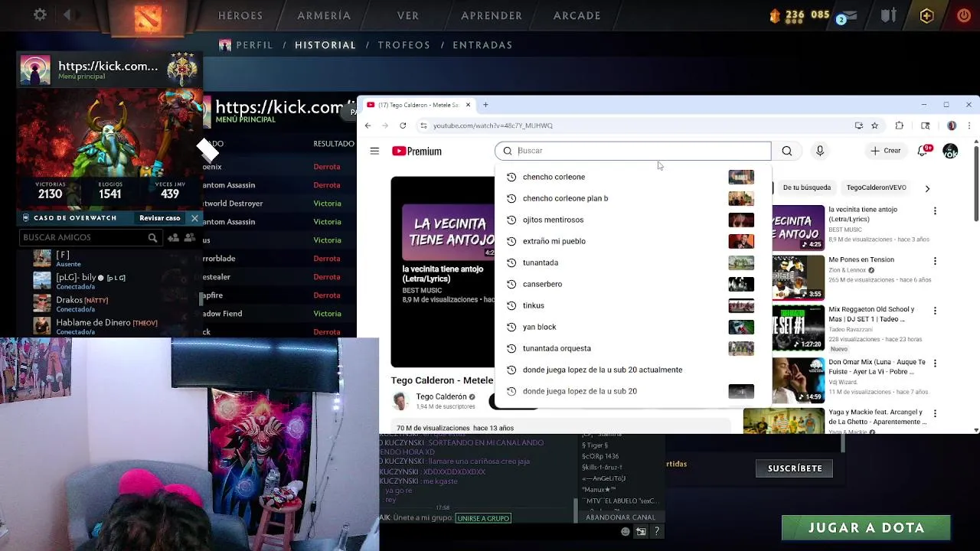Select suggestion chencho corleone plan b
The height and width of the screenshot is (551, 980).
pos(633,198)
